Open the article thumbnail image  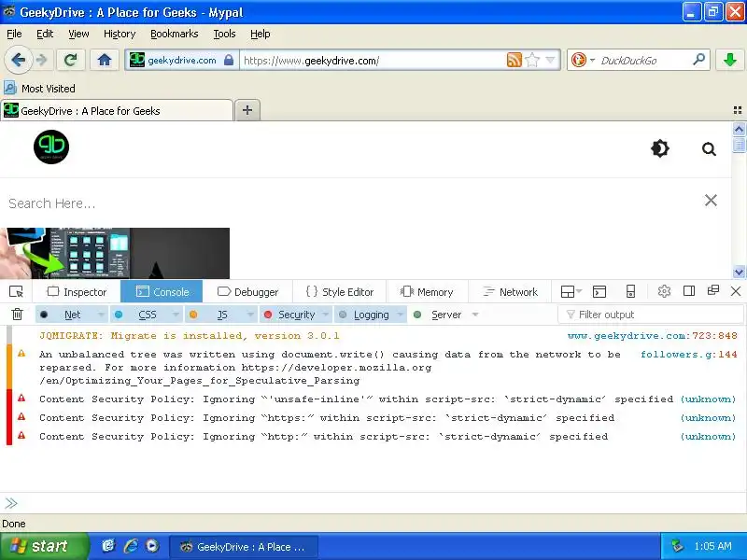tap(115, 253)
